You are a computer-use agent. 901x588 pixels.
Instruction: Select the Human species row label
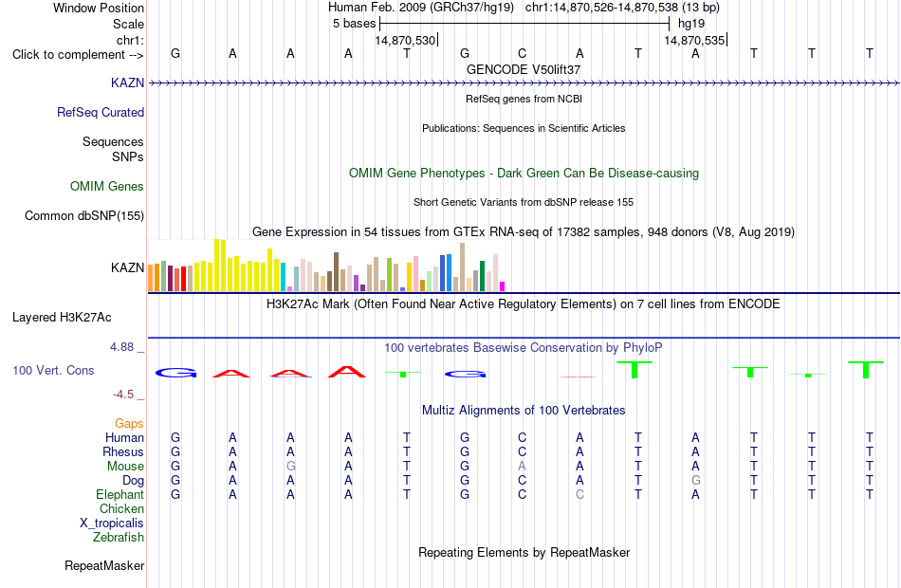124,437
